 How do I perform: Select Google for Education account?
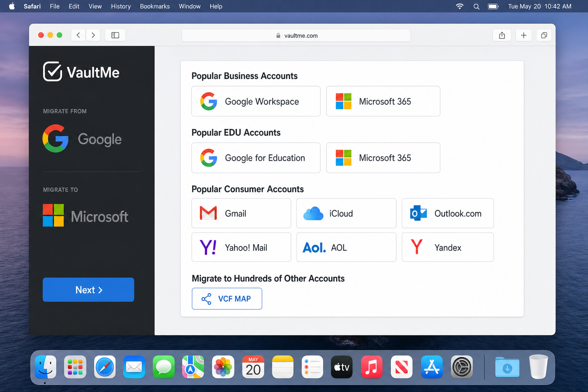256,158
